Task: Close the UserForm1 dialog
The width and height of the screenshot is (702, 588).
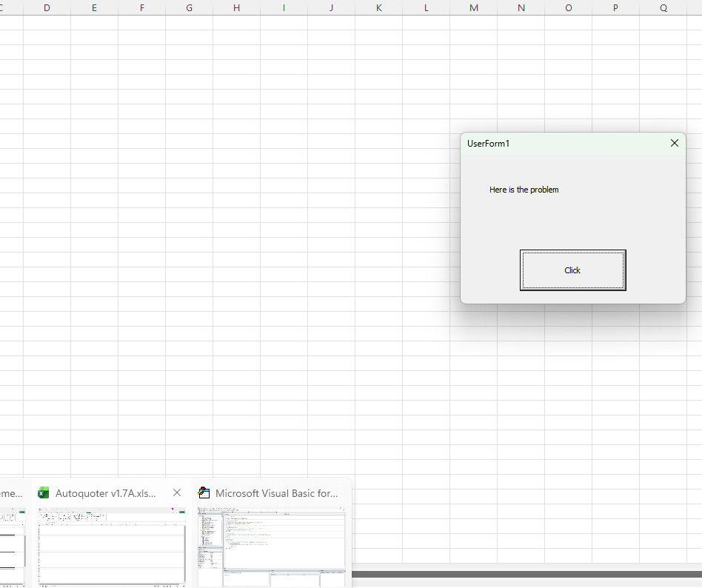Action: (674, 143)
